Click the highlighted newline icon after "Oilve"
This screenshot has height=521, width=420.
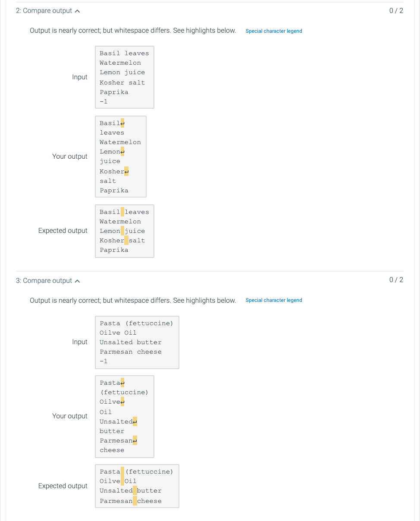123,402
